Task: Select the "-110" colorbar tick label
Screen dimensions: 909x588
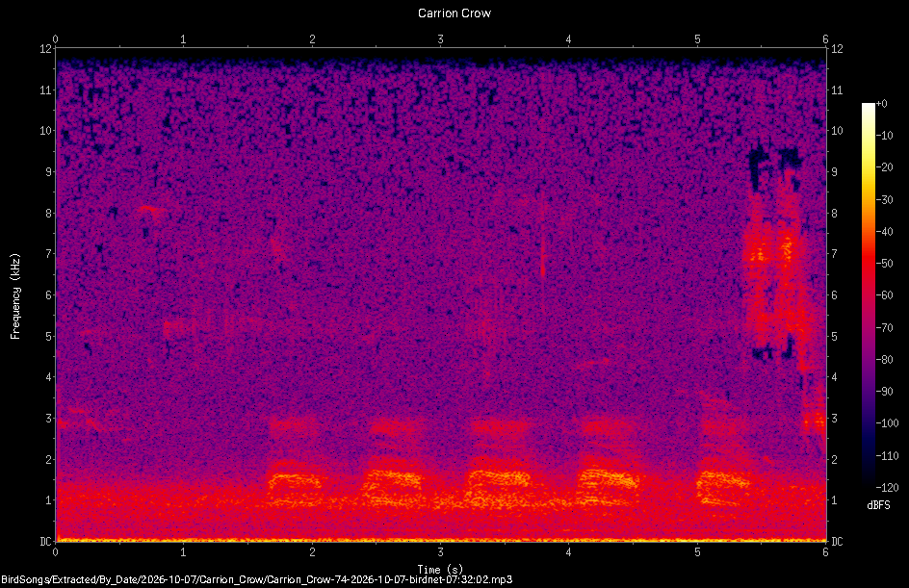Action: click(887, 456)
